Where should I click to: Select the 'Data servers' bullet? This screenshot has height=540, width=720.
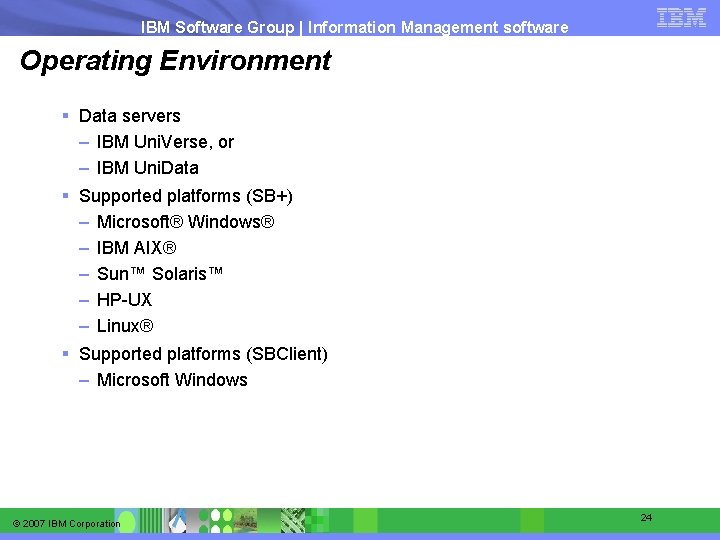coord(129,116)
